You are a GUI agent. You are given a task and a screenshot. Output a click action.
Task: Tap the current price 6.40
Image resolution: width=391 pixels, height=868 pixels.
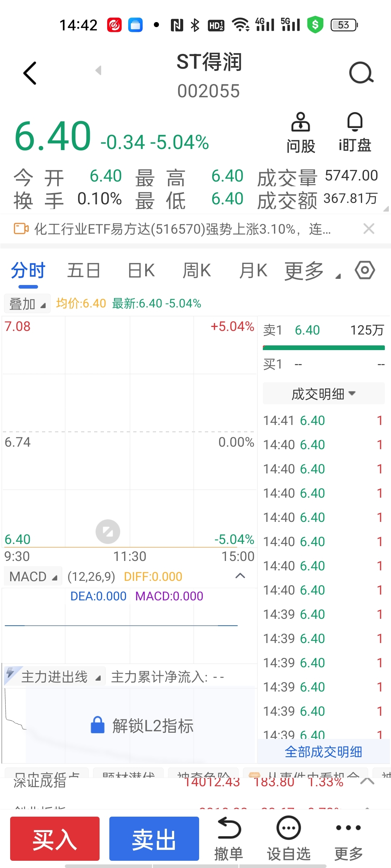(x=53, y=136)
